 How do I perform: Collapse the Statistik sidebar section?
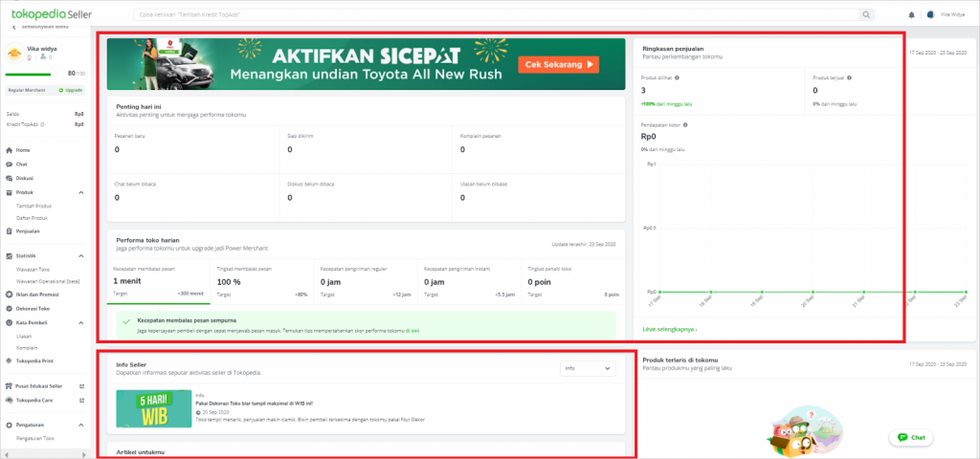(x=80, y=255)
